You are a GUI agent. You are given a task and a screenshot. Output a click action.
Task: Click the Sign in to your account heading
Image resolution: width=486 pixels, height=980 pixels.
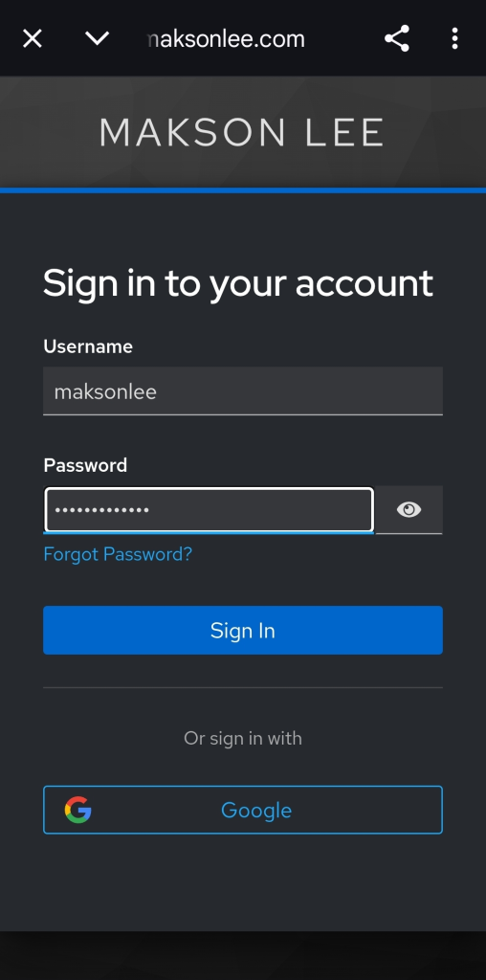tap(237, 283)
